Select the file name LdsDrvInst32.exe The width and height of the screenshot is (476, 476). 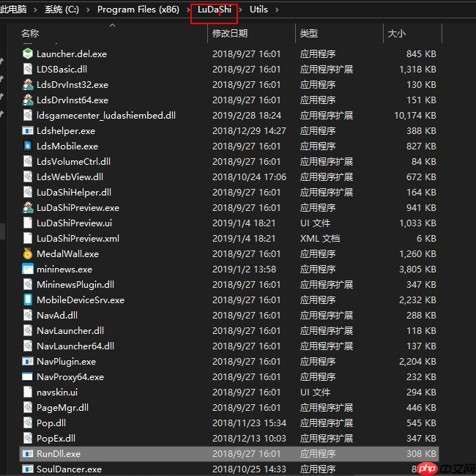coord(72,85)
